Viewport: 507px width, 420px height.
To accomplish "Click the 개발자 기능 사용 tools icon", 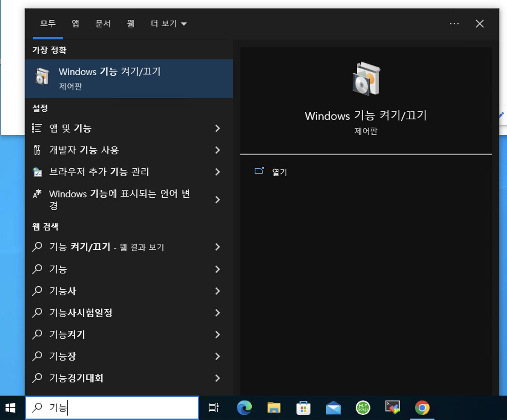I will [x=37, y=150].
